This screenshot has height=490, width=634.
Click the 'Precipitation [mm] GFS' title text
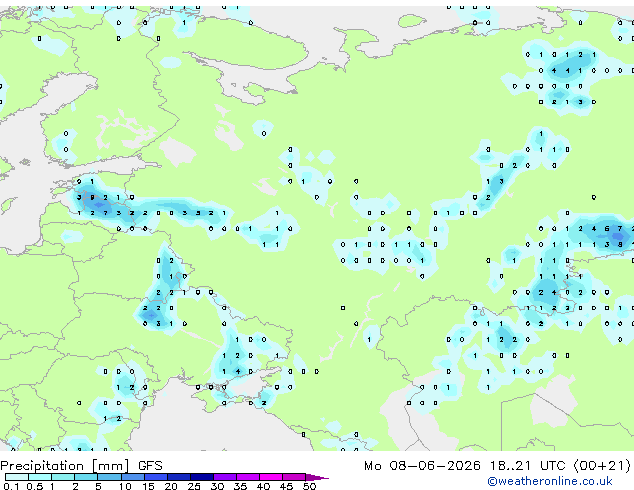81,466
